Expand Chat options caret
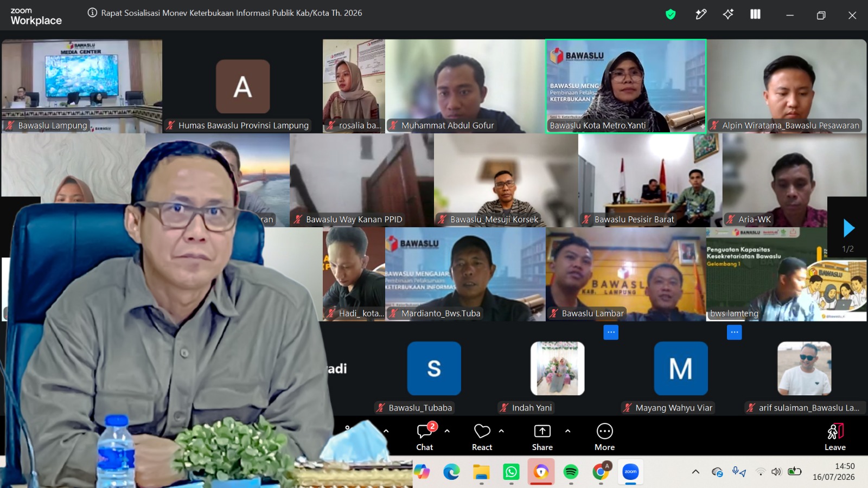Image resolution: width=868 pixels, height=488 pixels. (x=447, y=431)
